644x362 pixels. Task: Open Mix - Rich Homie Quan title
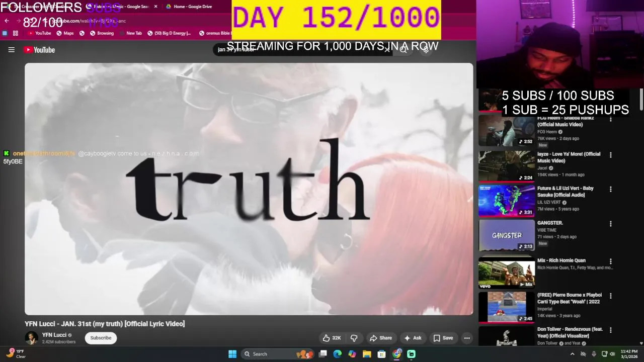tap(561, 260)
